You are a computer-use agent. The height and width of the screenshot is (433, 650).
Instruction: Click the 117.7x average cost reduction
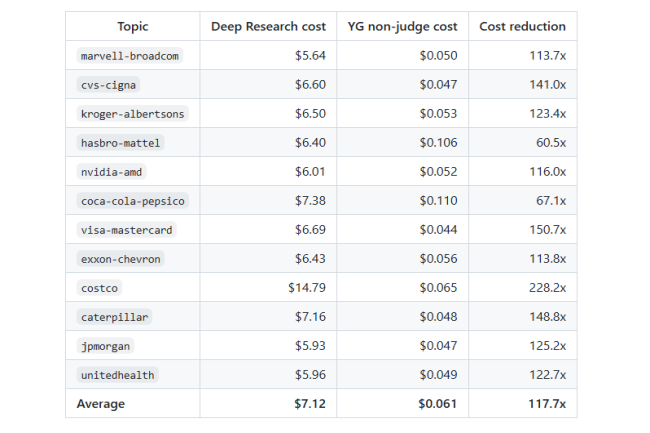coord(547,404)
